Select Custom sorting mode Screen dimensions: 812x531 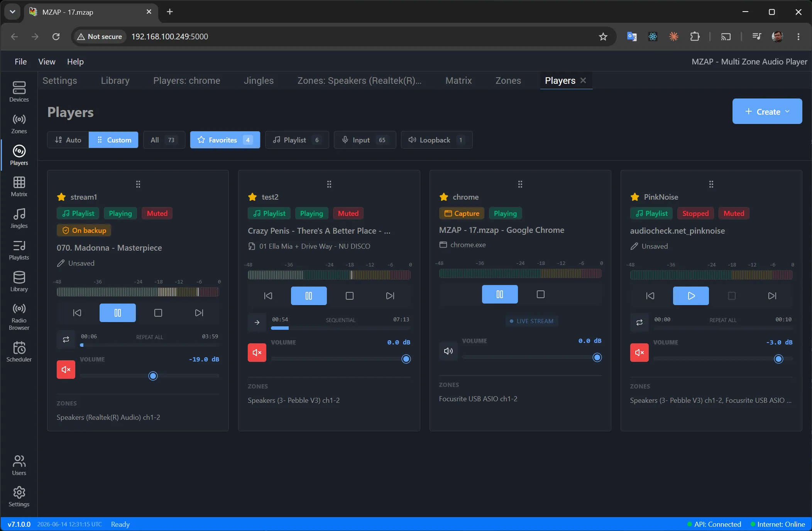click(x=113, y=140)
